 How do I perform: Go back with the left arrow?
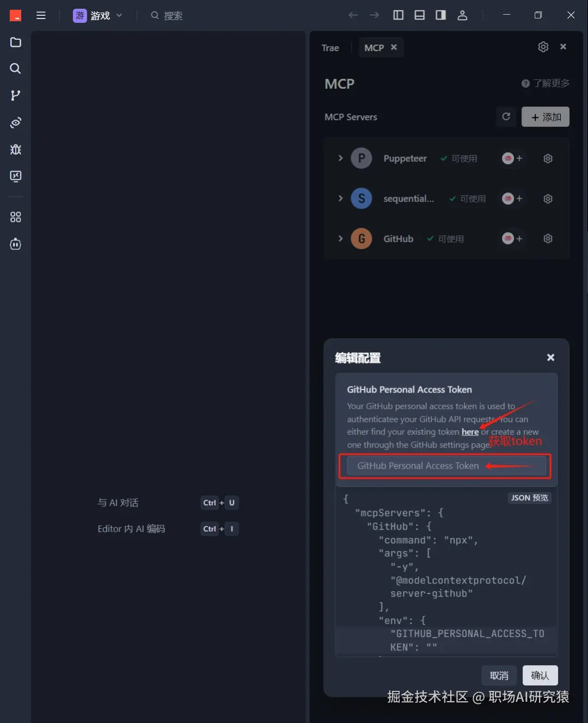353,15
